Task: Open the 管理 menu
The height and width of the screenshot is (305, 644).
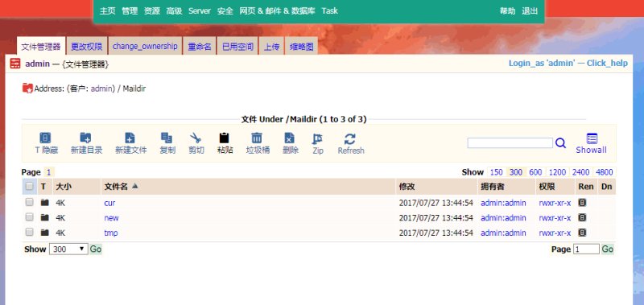Action: (x=130, y=11)
